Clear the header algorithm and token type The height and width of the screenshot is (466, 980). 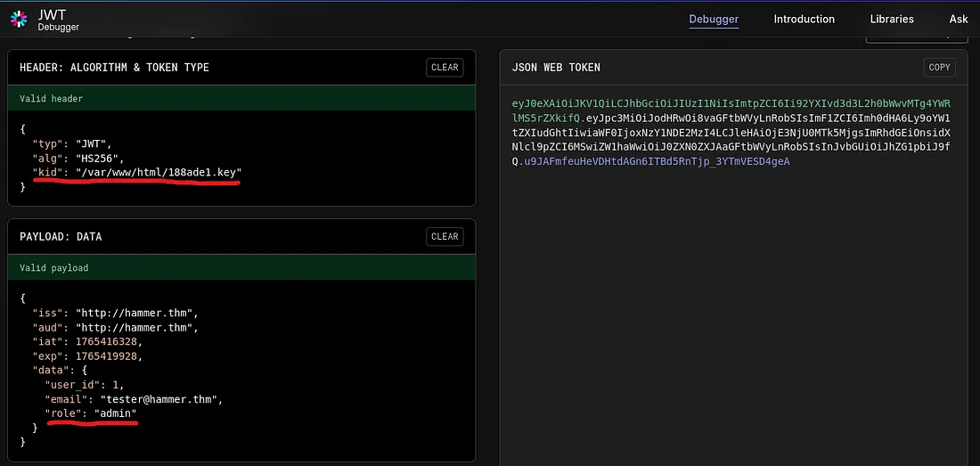point(445,67)
